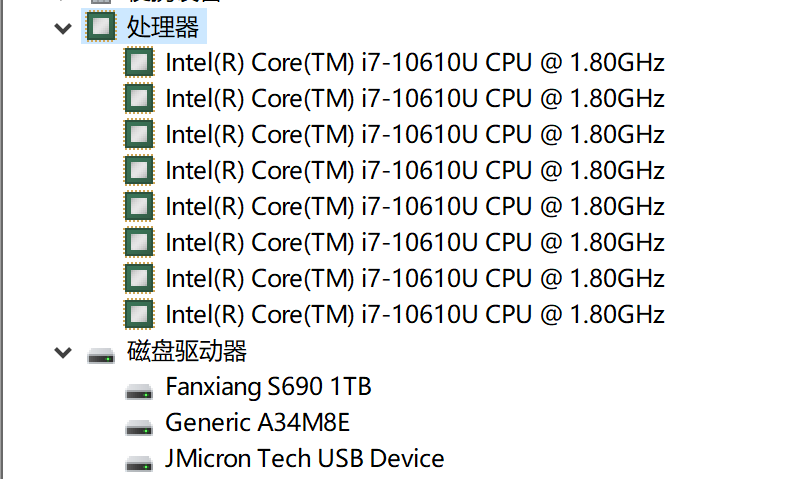Select the sixth Intel Core i7-10610U entry text

pos(415,243)
